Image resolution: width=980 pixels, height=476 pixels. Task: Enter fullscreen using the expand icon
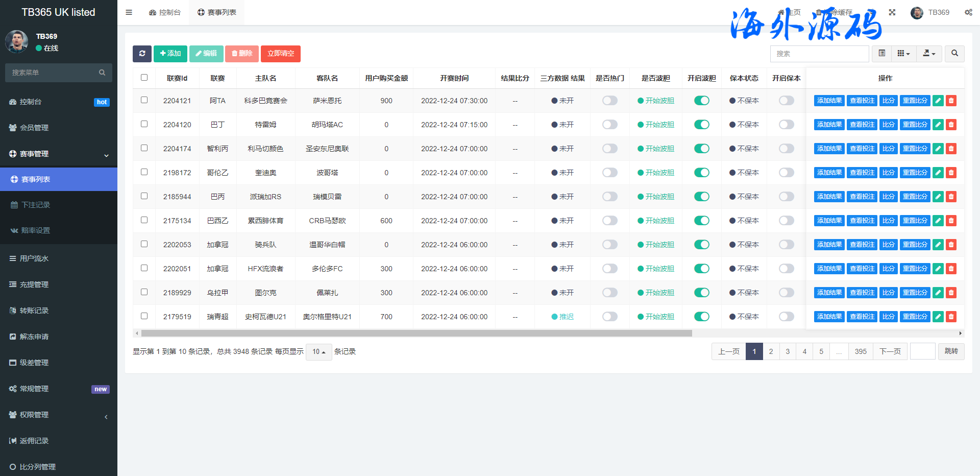tap(892, 12)
